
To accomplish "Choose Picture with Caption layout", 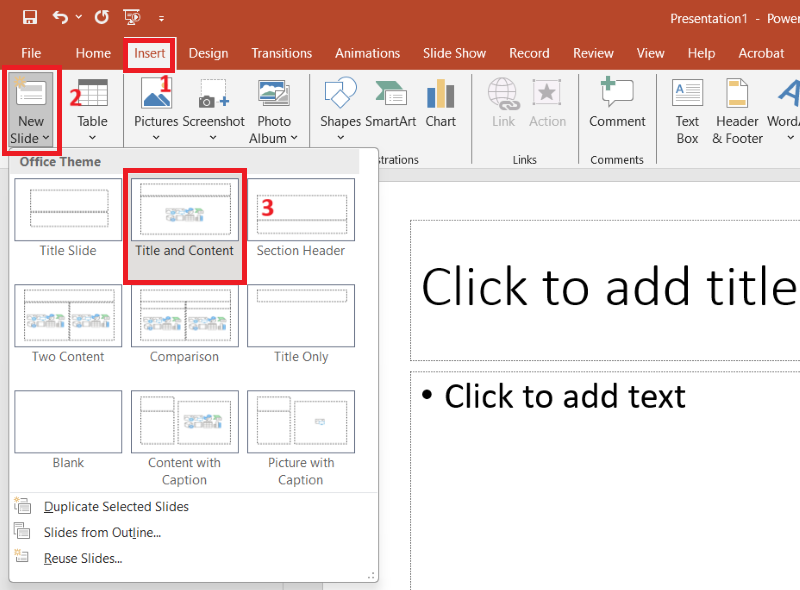I will 301,439.
